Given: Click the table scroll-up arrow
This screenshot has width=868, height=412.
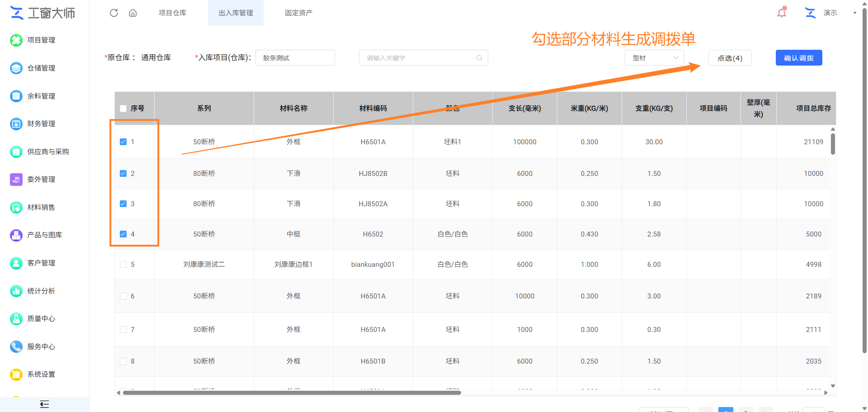Looking at the screenshot, I should point(833,129).
